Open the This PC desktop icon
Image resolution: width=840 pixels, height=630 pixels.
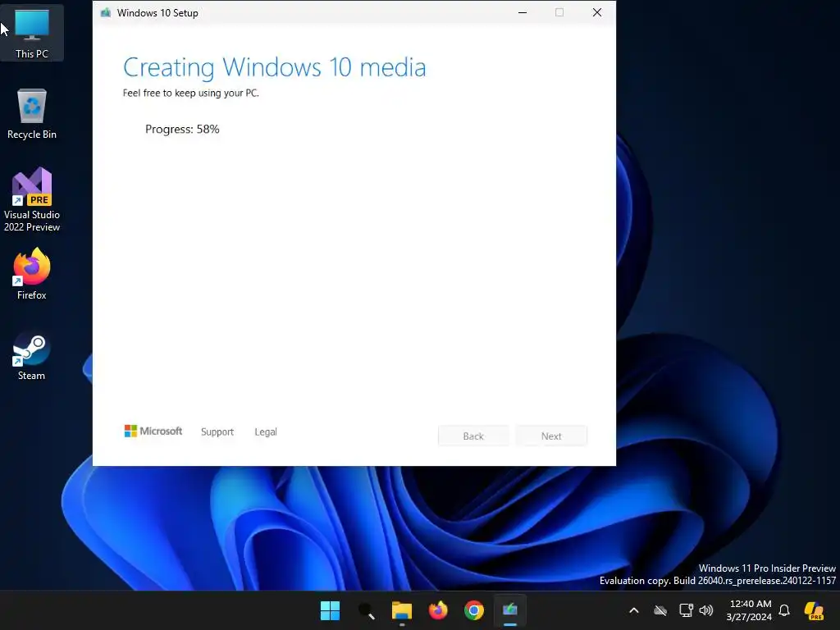pyautogui.click(x=32, y=33)
